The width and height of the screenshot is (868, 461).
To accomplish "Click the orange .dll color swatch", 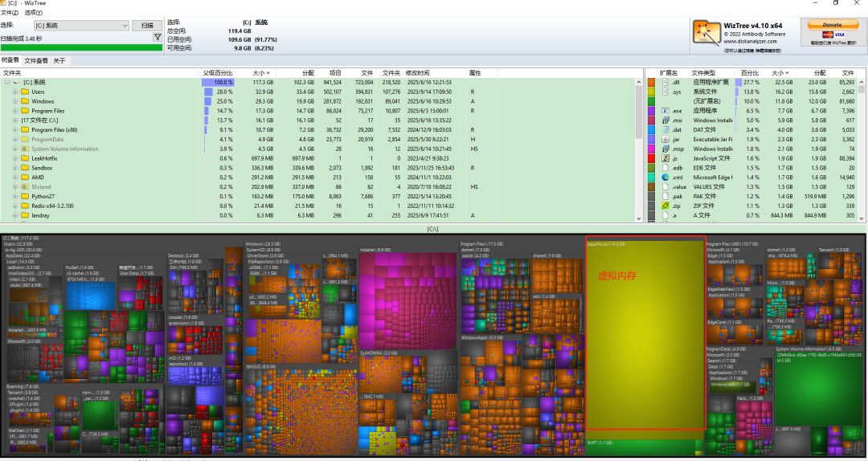I will tap(651, 82).
